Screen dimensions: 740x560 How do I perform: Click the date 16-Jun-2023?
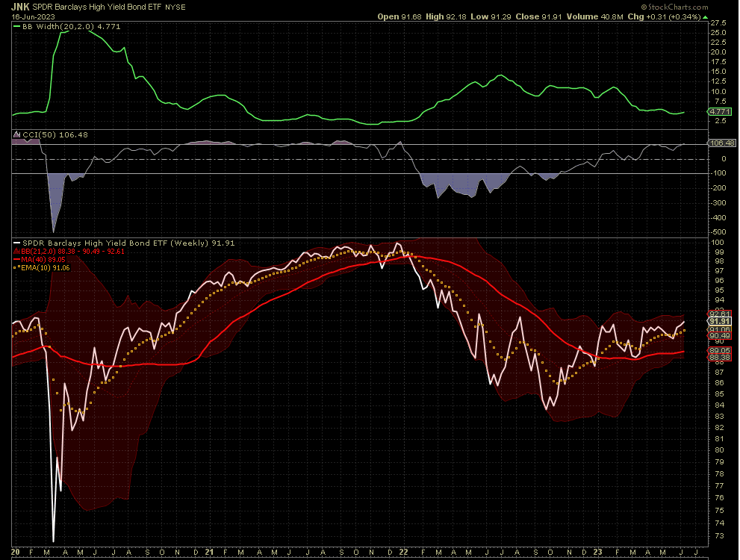click(33, 16)
